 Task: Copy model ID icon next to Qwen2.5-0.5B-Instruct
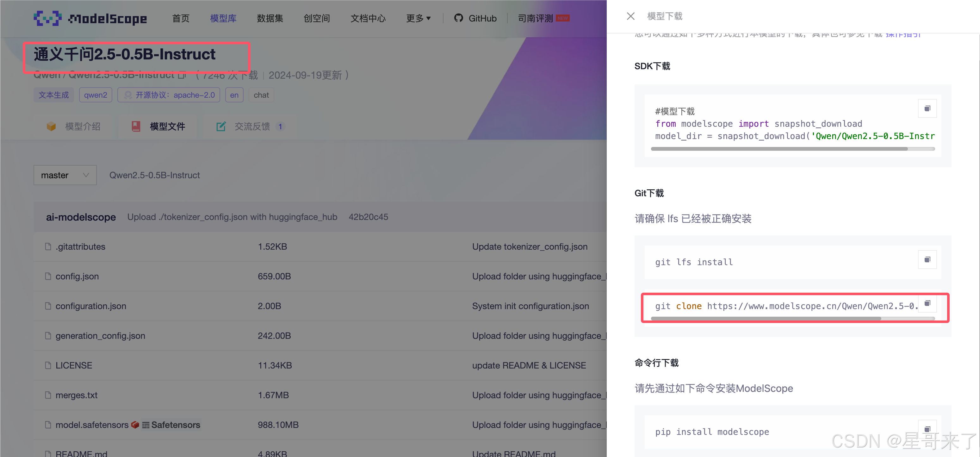tap(182, 75)
